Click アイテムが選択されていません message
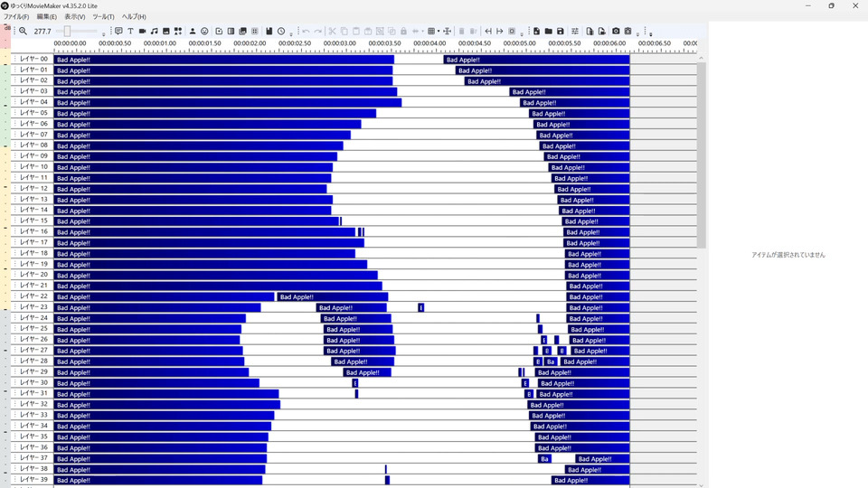Image resolution: width=868 pixels, height=488 pixels. click(x=788, y=255)
